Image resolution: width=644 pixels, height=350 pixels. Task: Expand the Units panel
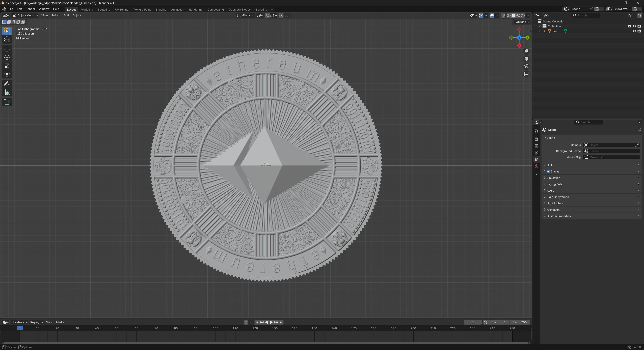(x=550, y=165)
